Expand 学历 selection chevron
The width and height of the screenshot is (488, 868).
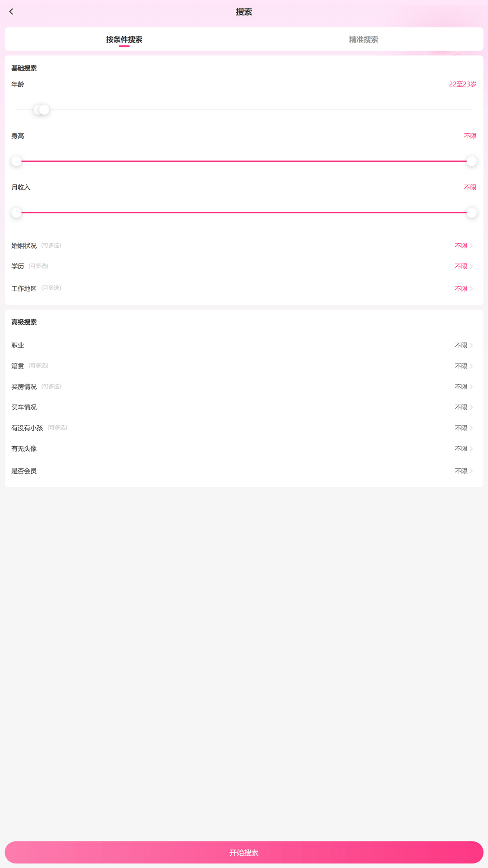[471, 267]
